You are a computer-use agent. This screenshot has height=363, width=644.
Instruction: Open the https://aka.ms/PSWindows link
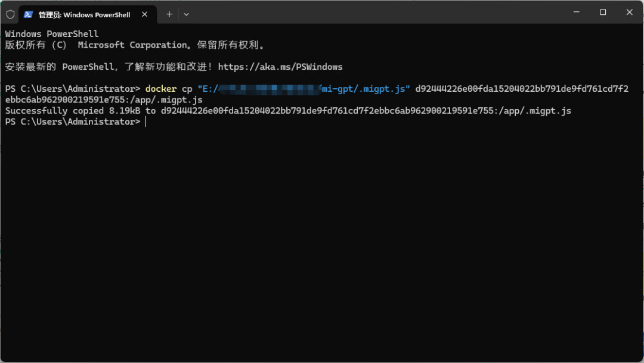point(280,67)
